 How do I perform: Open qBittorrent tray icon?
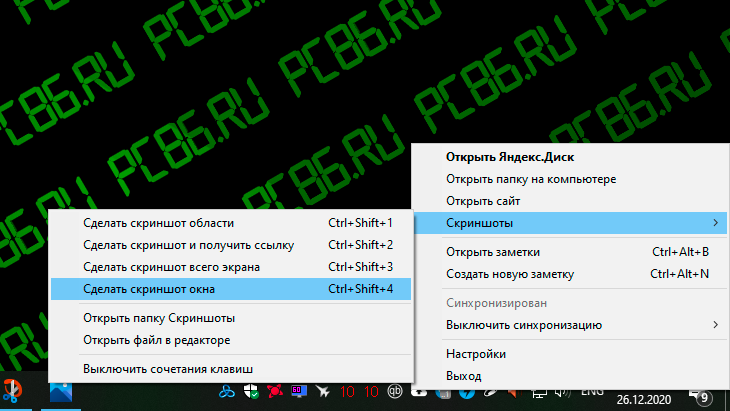(x=395, y=391)
